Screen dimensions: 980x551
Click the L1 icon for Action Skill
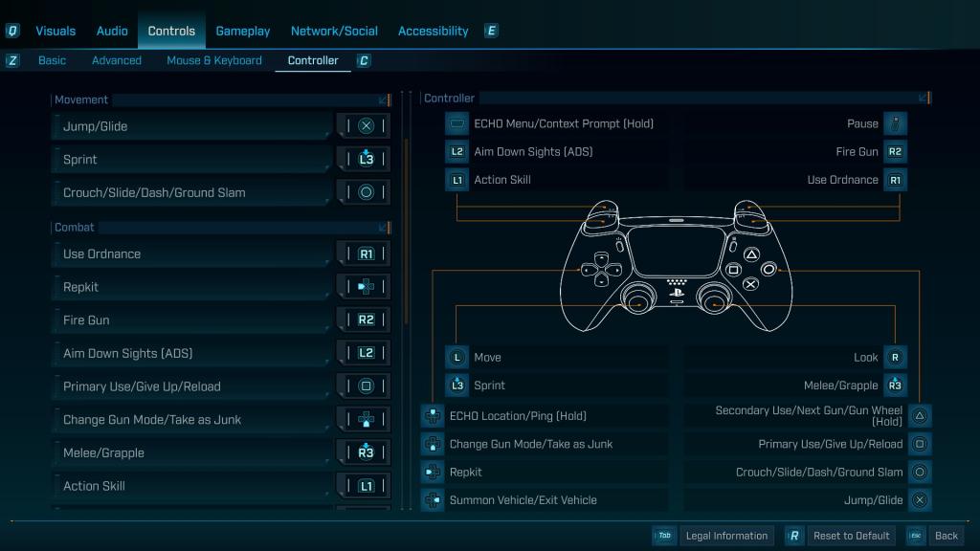pyautogui.click(x=457, y=179)
